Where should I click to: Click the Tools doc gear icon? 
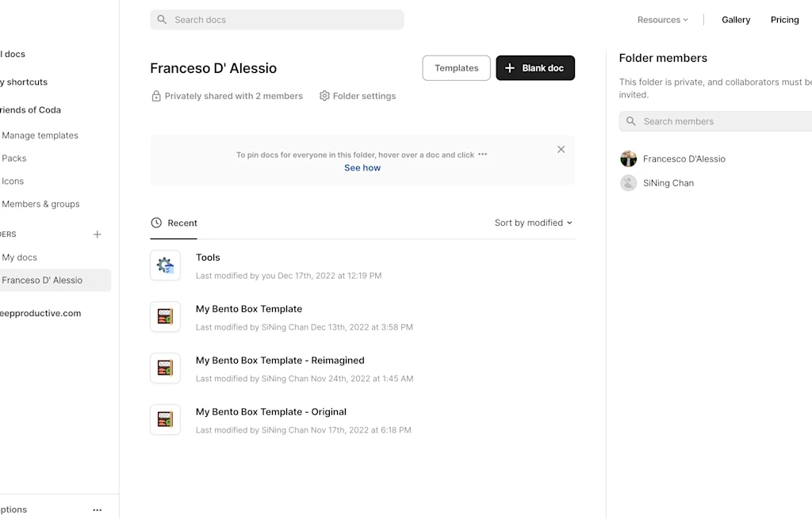[165, 265]
